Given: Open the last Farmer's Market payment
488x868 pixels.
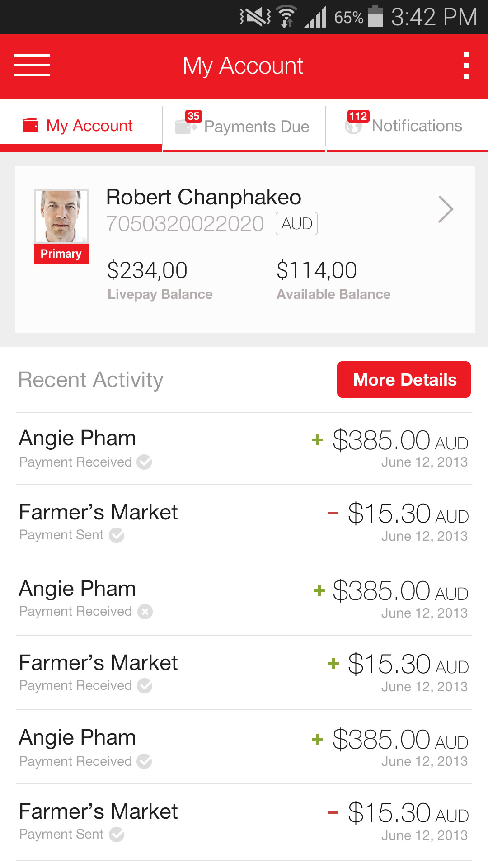Looking at the screenshot, I should point(244,822).
